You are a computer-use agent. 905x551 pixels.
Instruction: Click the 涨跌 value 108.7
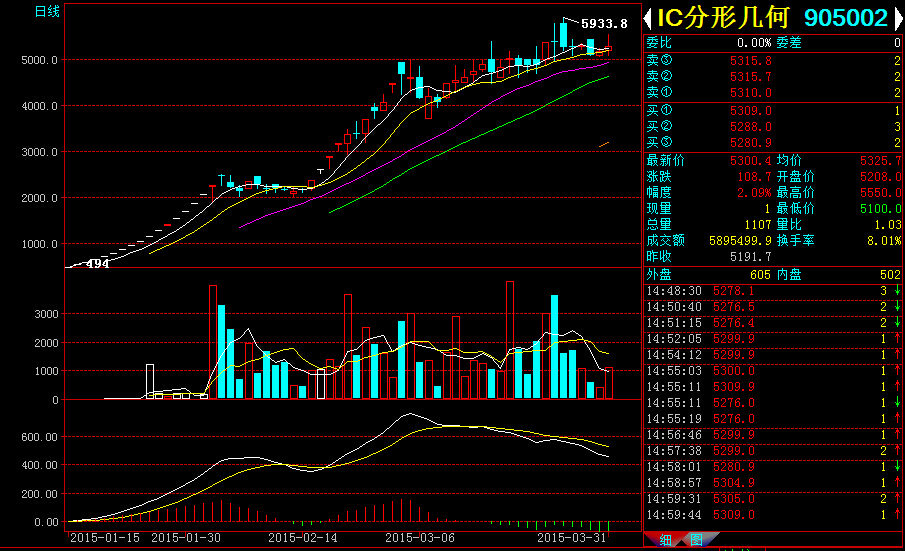pos(754,177)
